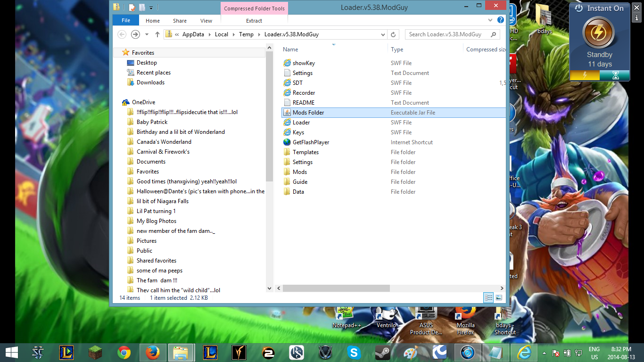The image size is (644, 362).
Task: Click the Back navigation arrow
Action: pyautogui.click(x=122, y=34)
